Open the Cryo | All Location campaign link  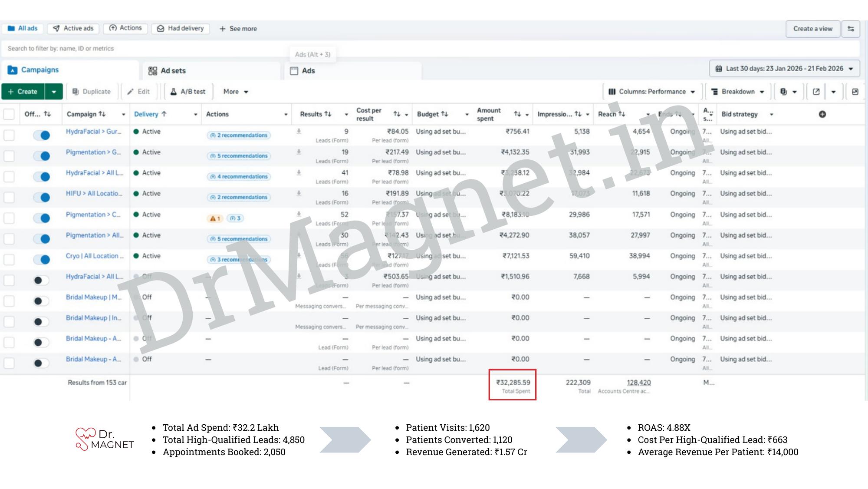pyautogui.click(x=95, y=256)
